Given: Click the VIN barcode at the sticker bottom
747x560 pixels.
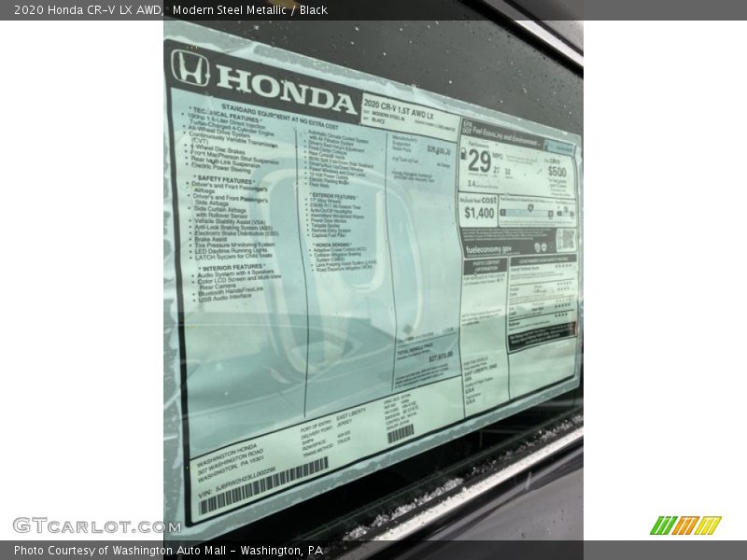Looking at the screenshot, I should (263, 486).
